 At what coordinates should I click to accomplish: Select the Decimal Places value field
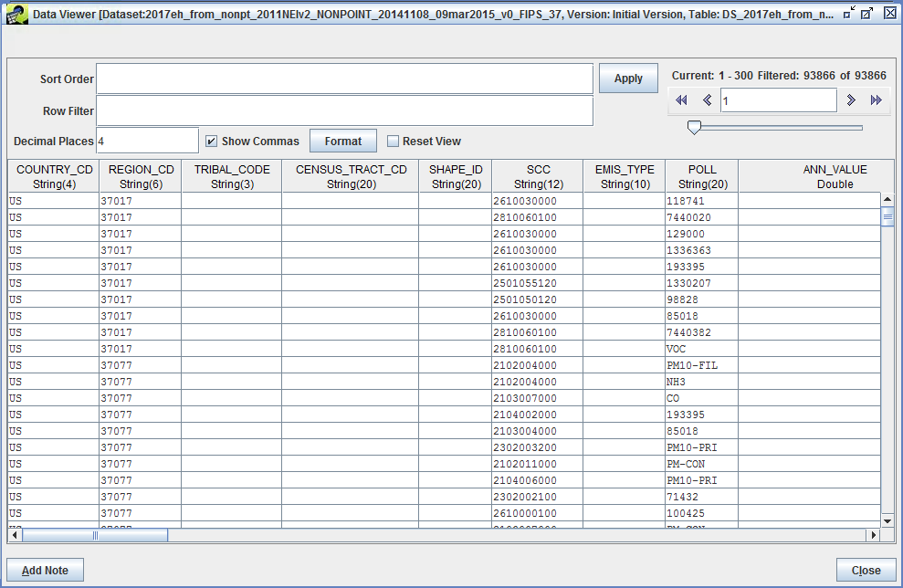(146, 140)
